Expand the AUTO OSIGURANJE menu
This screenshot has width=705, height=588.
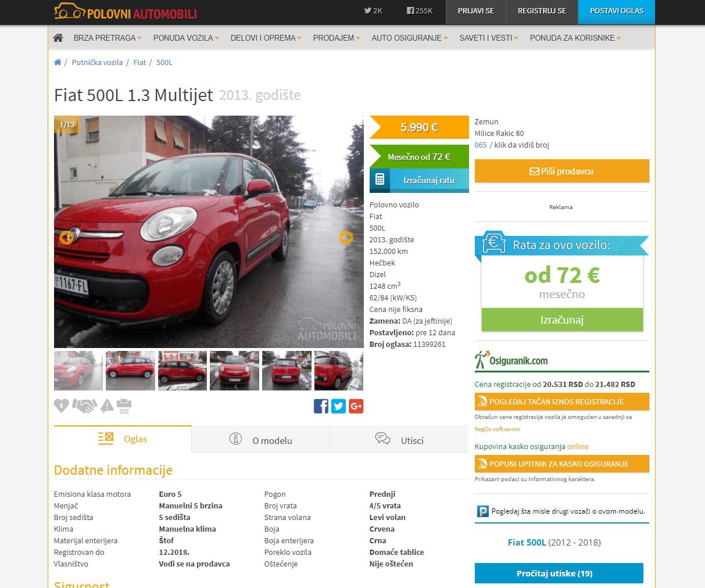(x=410, y=38)
